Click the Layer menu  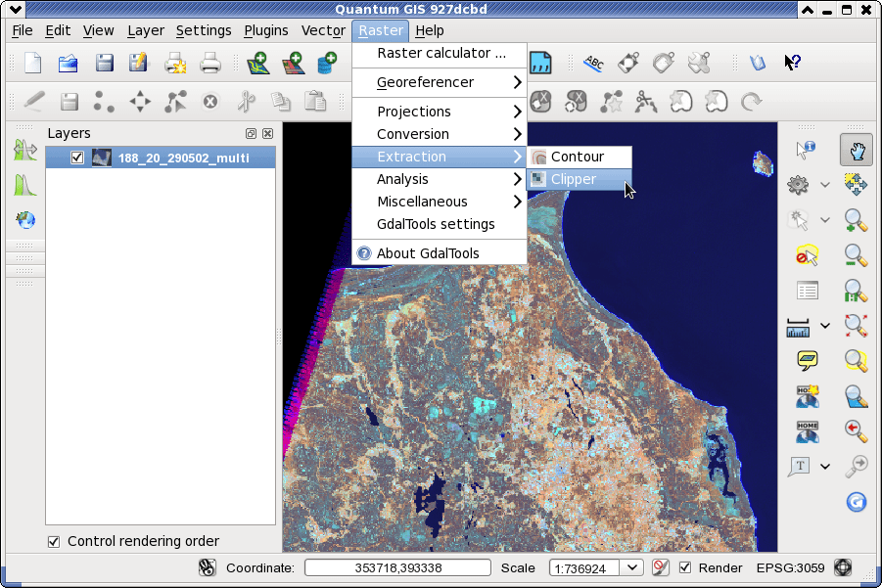146,30
